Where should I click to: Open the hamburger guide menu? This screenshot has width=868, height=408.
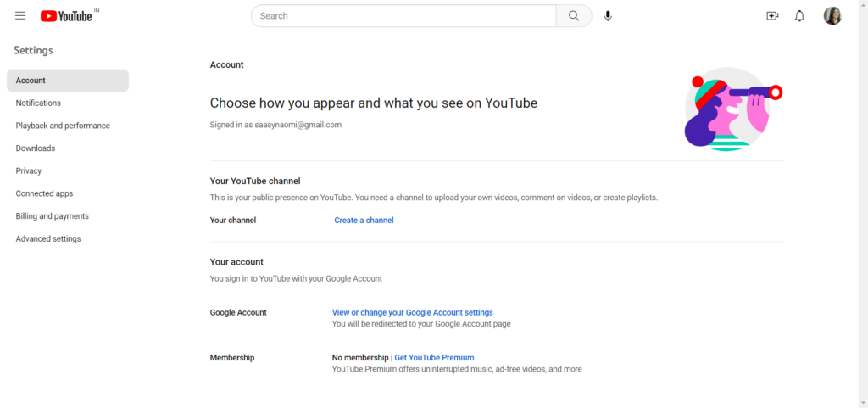pos(20,16)
